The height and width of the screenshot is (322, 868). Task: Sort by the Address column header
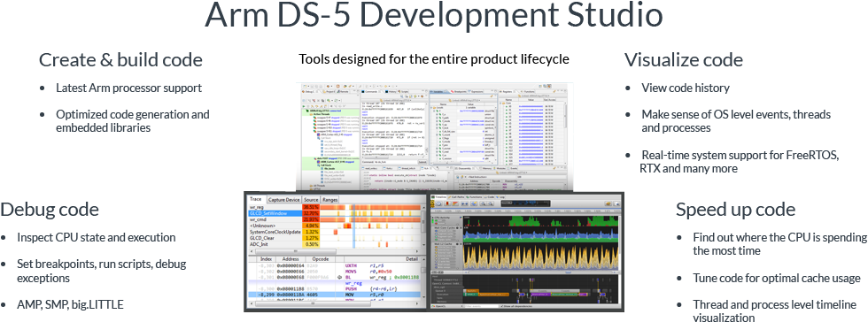[291, 259]
